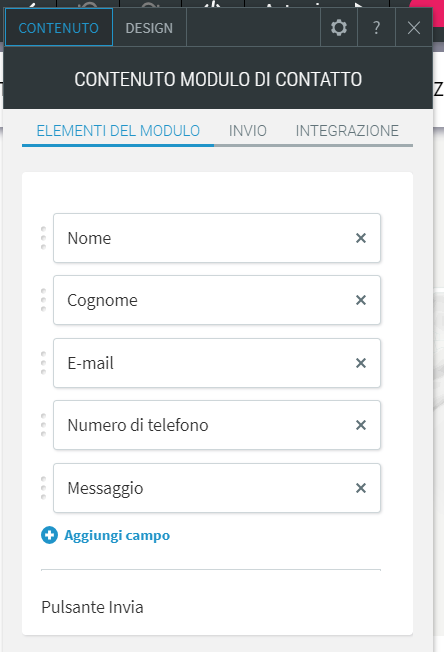Viewport: 444px width, 652px height.
Task: Delete the E-mail field using X icon
Action: point(361,363)
